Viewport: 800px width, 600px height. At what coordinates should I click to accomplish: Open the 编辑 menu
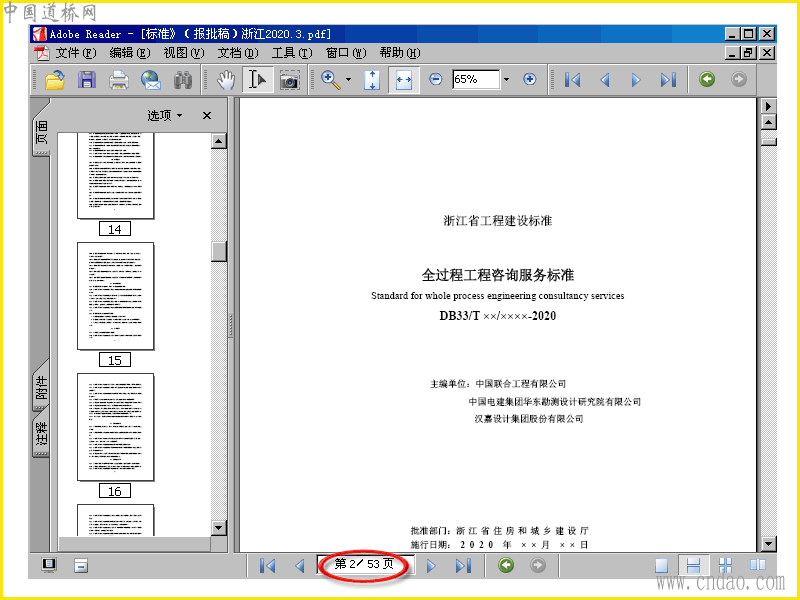[130, 53]
